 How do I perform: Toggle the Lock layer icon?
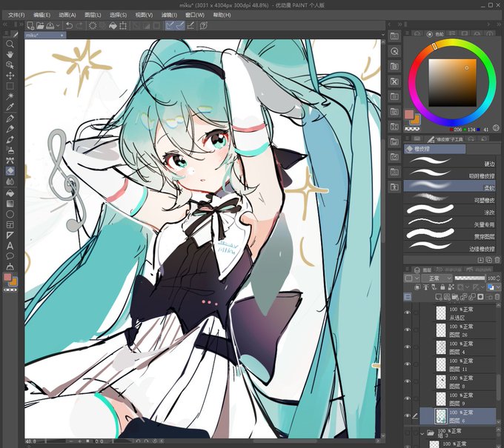(442, 287)
